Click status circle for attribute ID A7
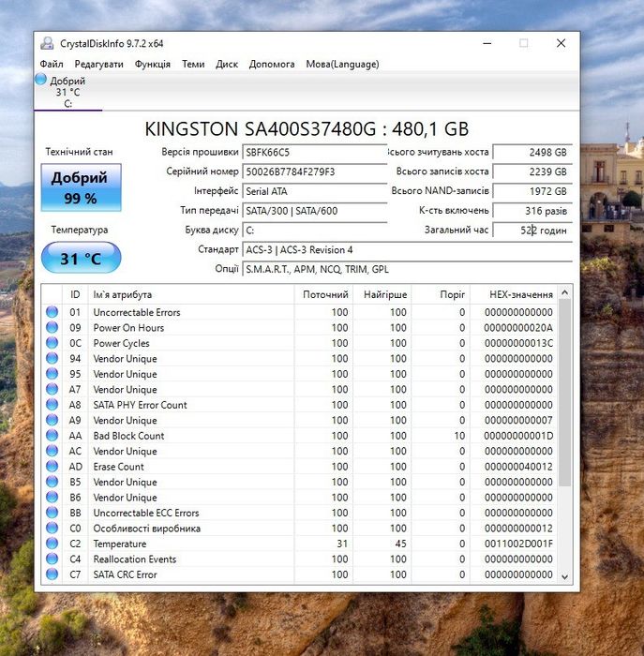 [52, 390]
